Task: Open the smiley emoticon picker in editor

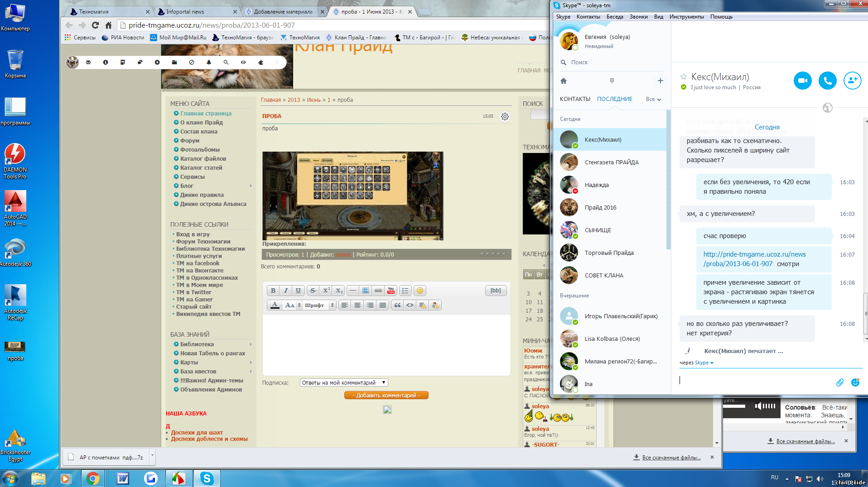Action: [x=420, y=291]
